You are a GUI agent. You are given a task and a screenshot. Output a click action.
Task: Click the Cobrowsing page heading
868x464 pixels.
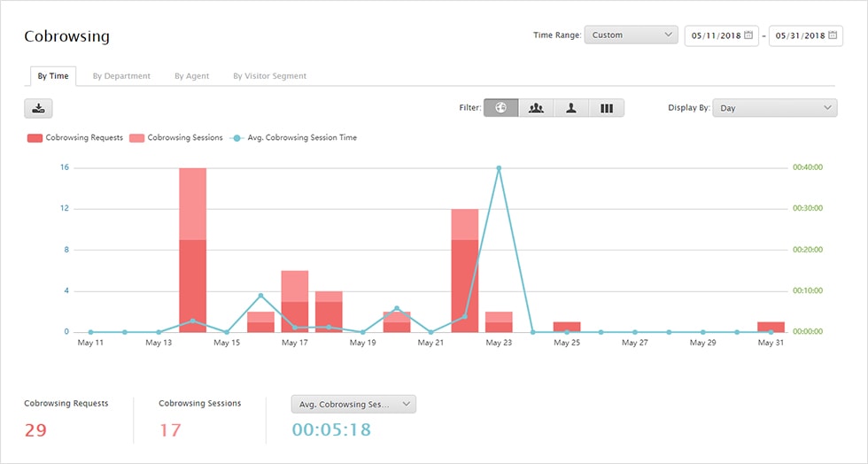point(67,36)
